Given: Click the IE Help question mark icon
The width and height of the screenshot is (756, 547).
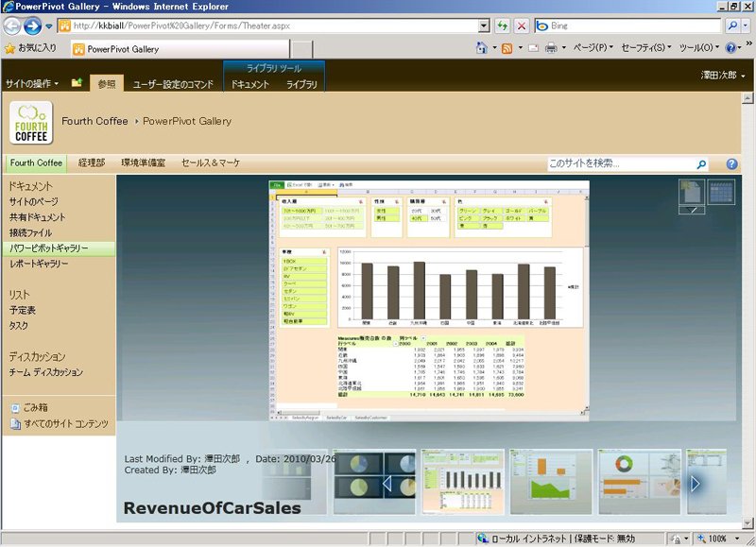Looking at the screenshot, I should point(730,48).
